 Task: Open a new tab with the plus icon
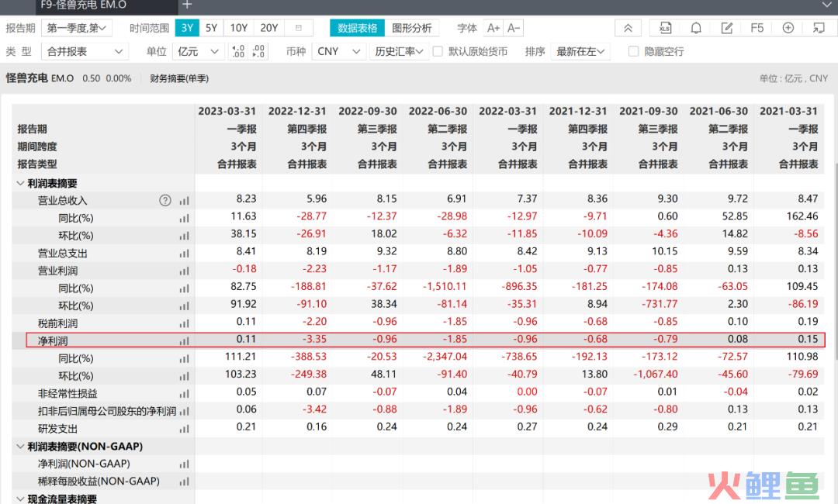[187, 5]
